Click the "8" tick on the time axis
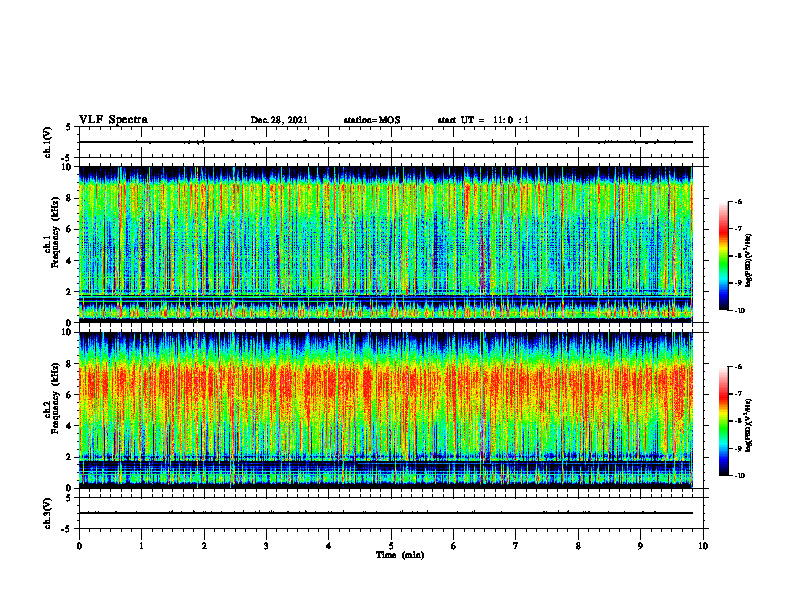The width and height of the screenshot is (792, 612). coord(578,546)
